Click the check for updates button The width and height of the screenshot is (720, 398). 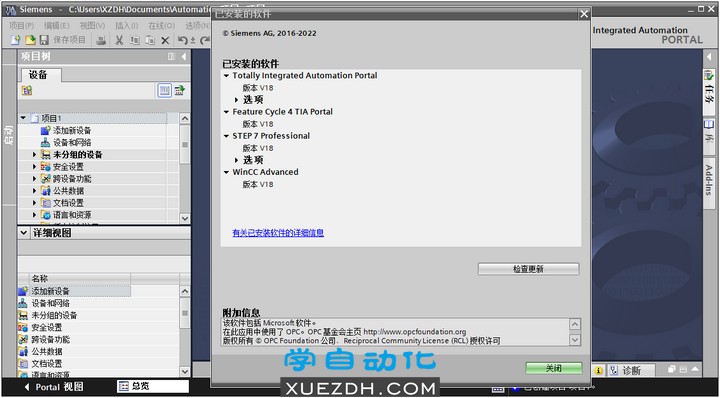529,269
